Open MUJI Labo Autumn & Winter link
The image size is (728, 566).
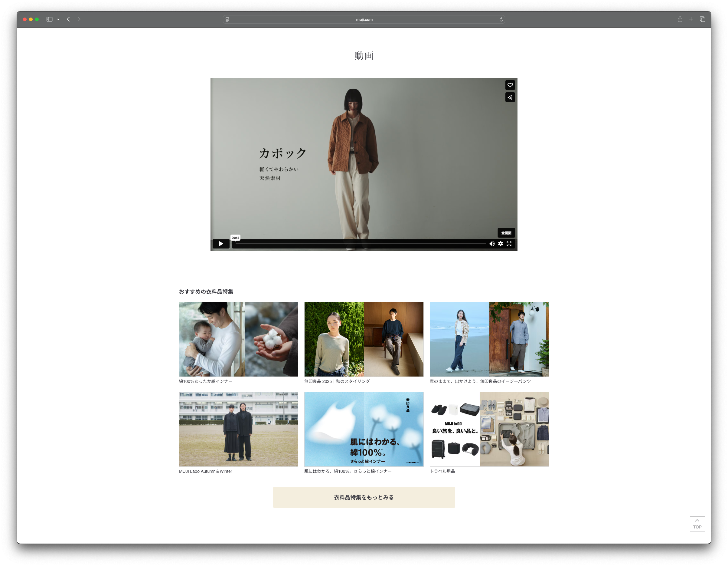pyautogui.click(x=205, y=471)
